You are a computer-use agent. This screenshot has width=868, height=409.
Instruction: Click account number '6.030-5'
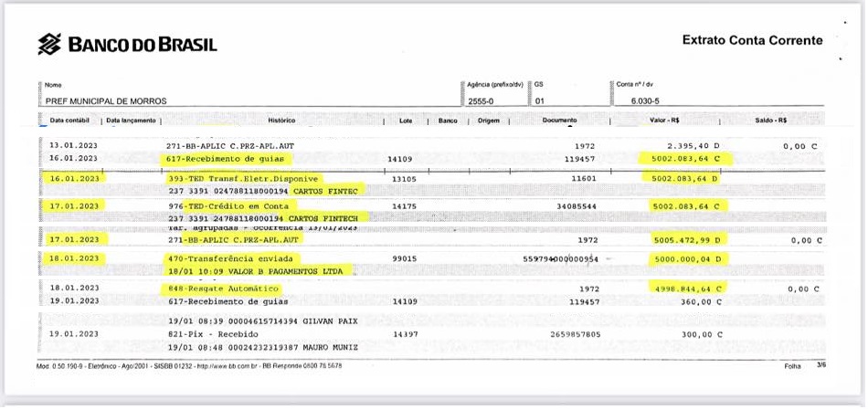click(x=645, y=101)
